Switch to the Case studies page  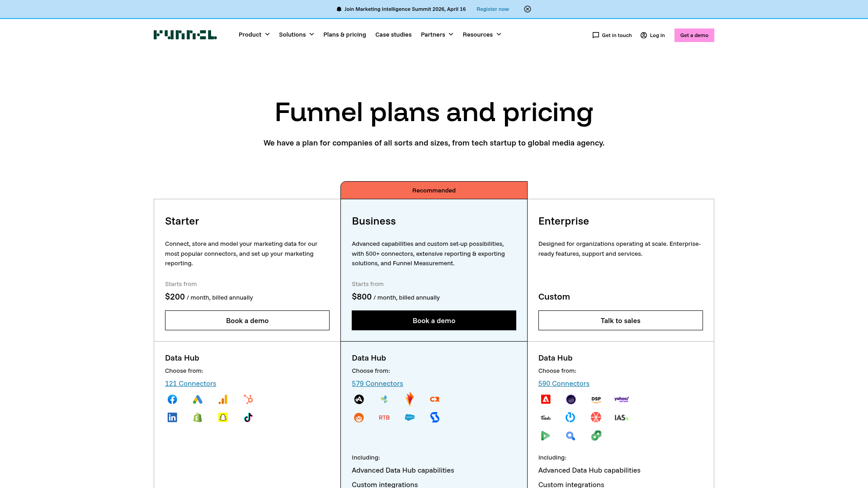click(x=393, y=34)
